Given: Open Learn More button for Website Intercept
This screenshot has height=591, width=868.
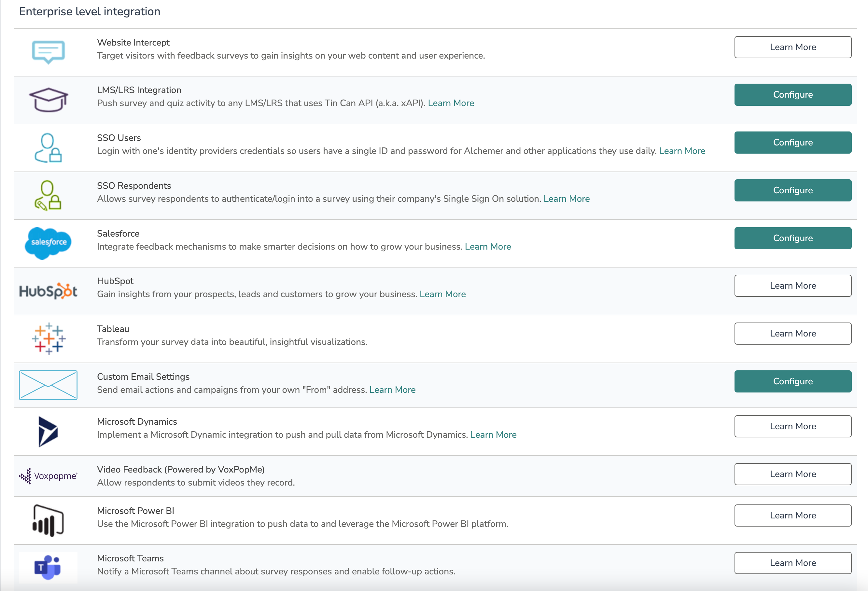Looking at the screenshot, I should (x=792, y=47).
